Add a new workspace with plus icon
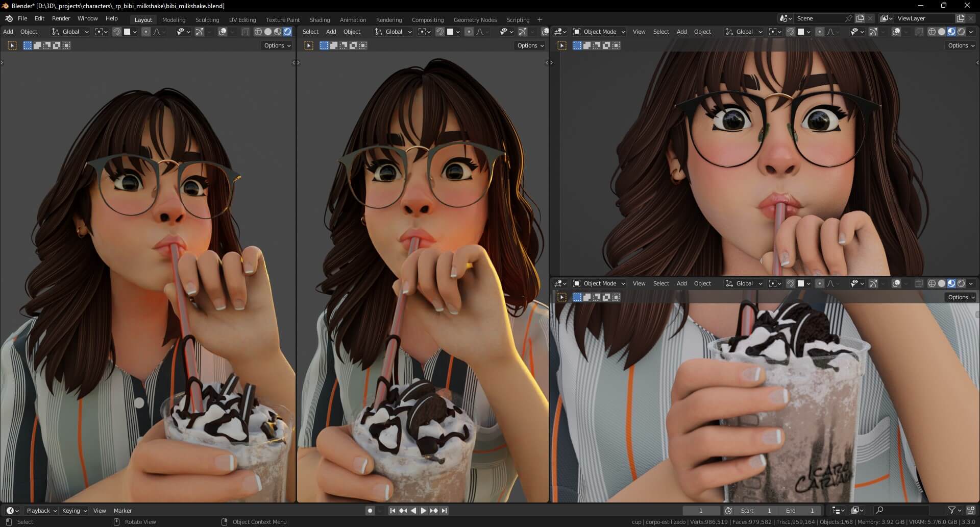The width and height of the screenshot is (980, 527). point(540,20)
